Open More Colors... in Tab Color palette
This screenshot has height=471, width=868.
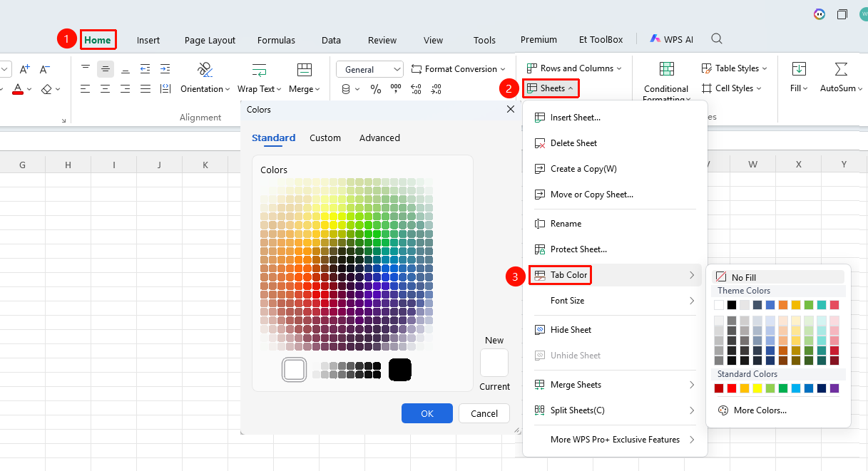click(759, 410)
